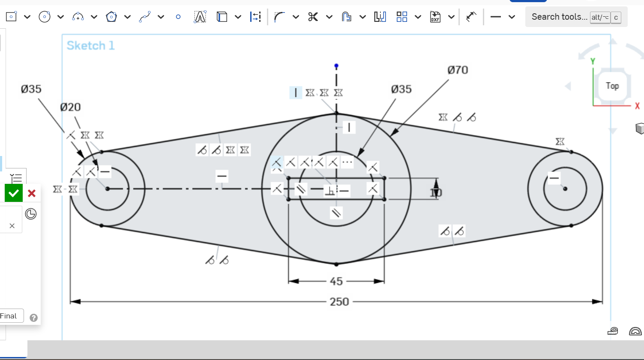Select the linear pattern tool

click(401, 17)
